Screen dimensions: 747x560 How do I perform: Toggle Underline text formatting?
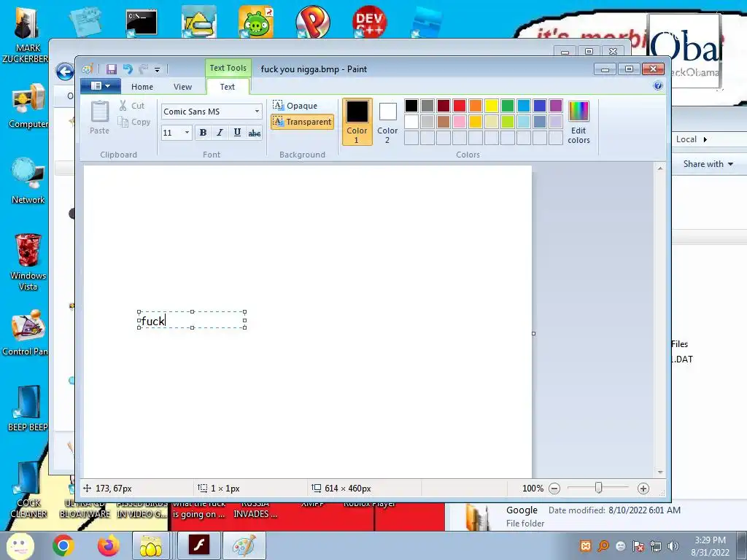(x=237, y=133)
